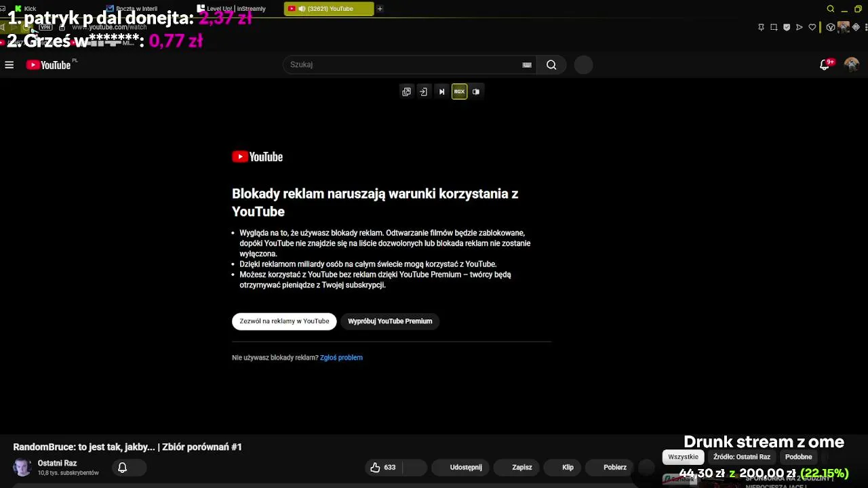Screen dimensions: 868x488
Task: Open the Zgłoś problem link
Action: tap(341, 358)
